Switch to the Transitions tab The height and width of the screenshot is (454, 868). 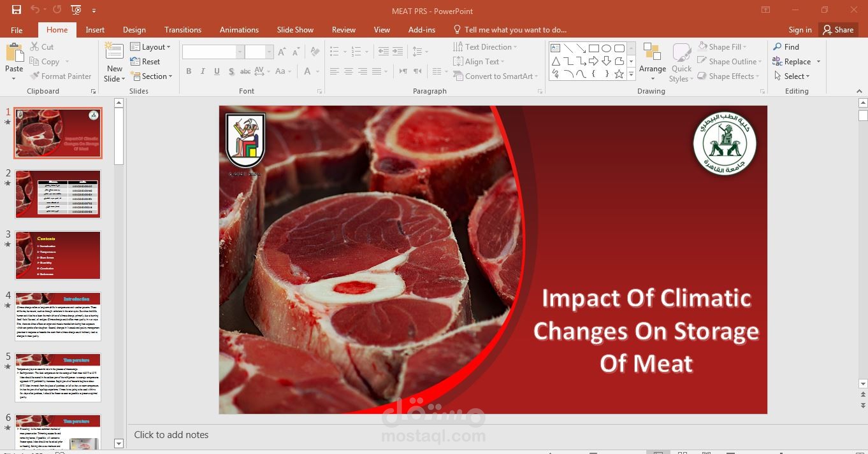tap(183, 30)
